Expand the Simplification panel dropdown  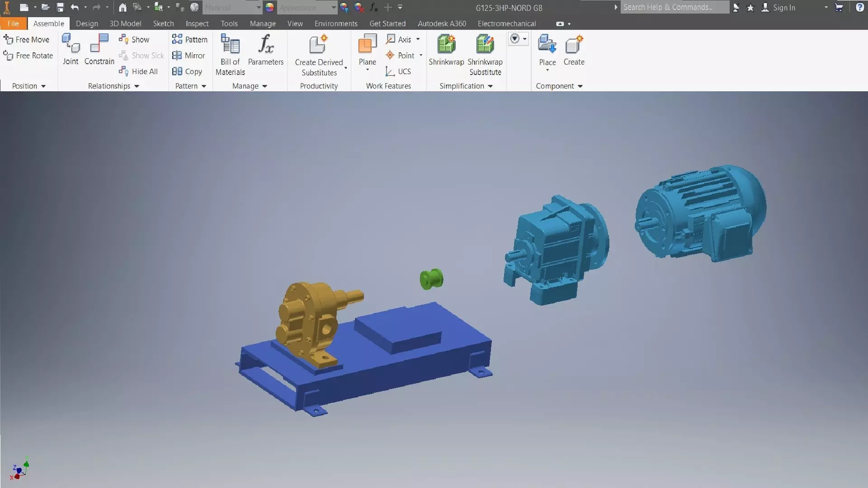tap(491, 86)
